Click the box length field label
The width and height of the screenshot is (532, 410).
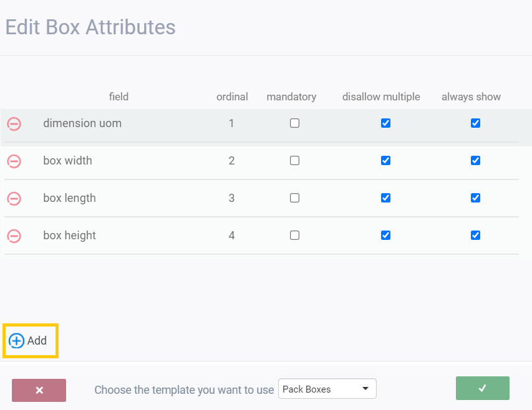[x=69, y=198]
